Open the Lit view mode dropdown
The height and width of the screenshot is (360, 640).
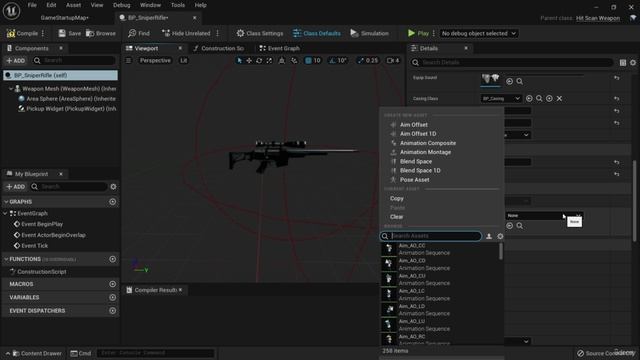tap(184, 60)
